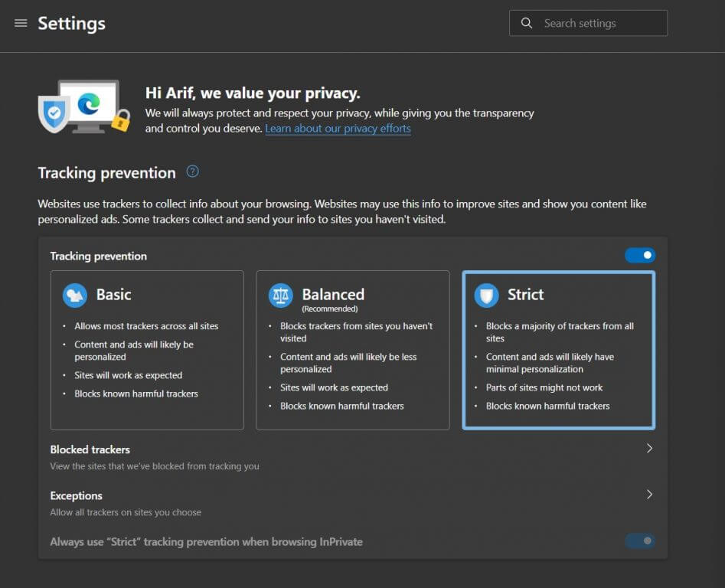Open Learn about our privacy efforts link
The height and width of the screenshot is (588, 725).
tap(338, 129)
